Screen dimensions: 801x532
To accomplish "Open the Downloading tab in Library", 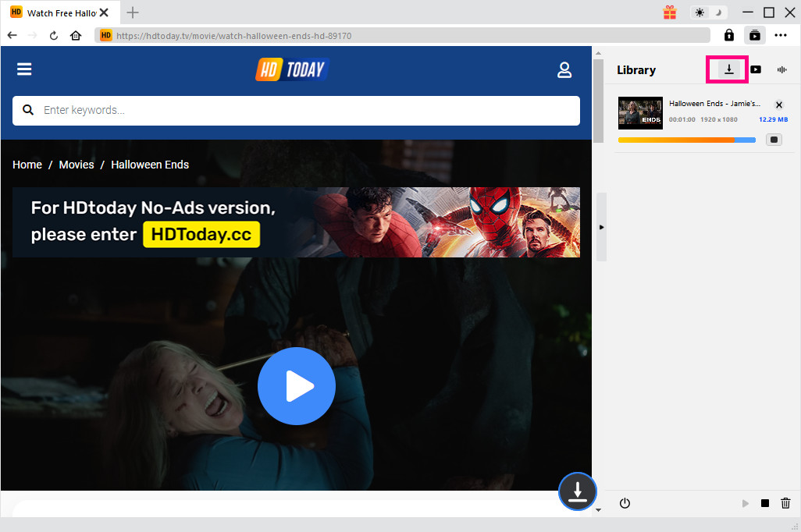I will [x=728, y=69].
